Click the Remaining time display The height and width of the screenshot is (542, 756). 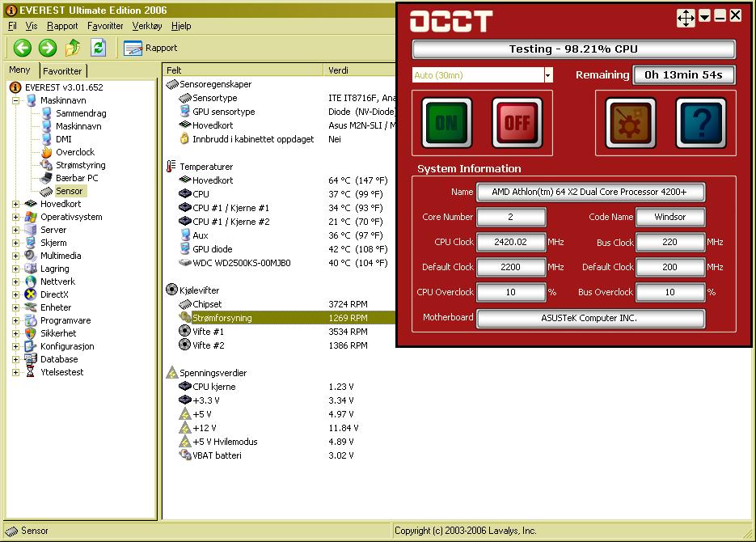(684, 75)
